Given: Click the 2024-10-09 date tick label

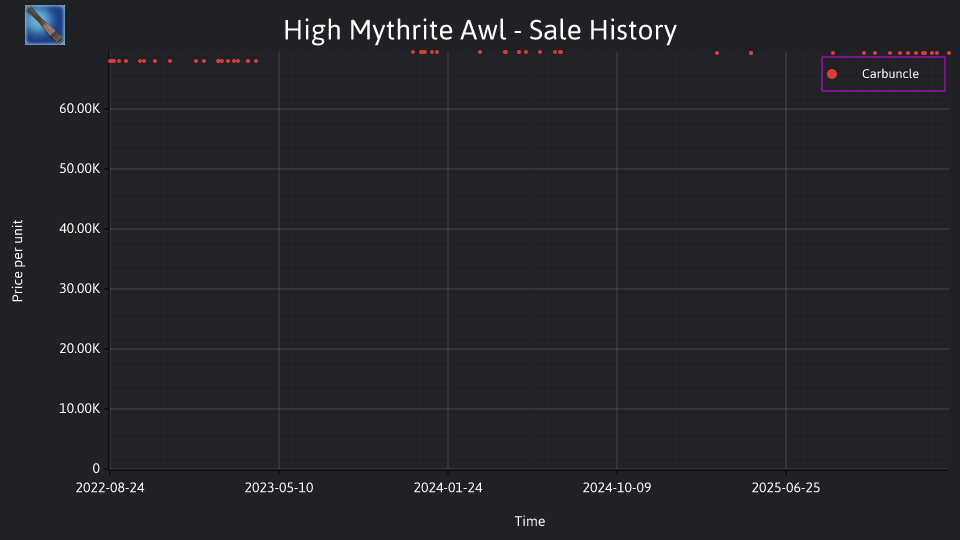Looking at the screenshot, I should tap(617, 488).
